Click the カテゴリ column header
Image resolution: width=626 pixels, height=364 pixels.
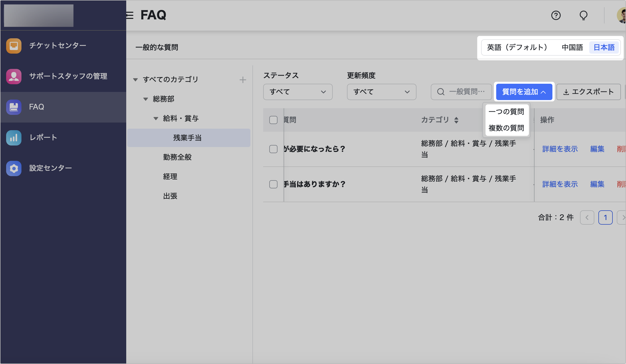tap(435, 120)
